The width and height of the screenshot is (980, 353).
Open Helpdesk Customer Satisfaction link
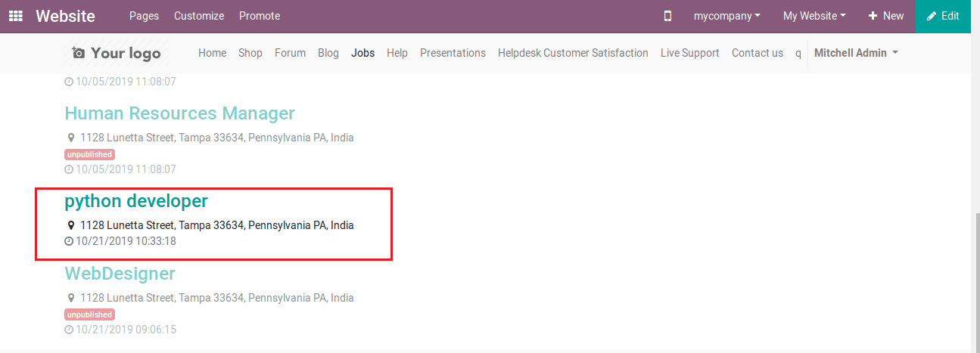(x=573, y=53)
